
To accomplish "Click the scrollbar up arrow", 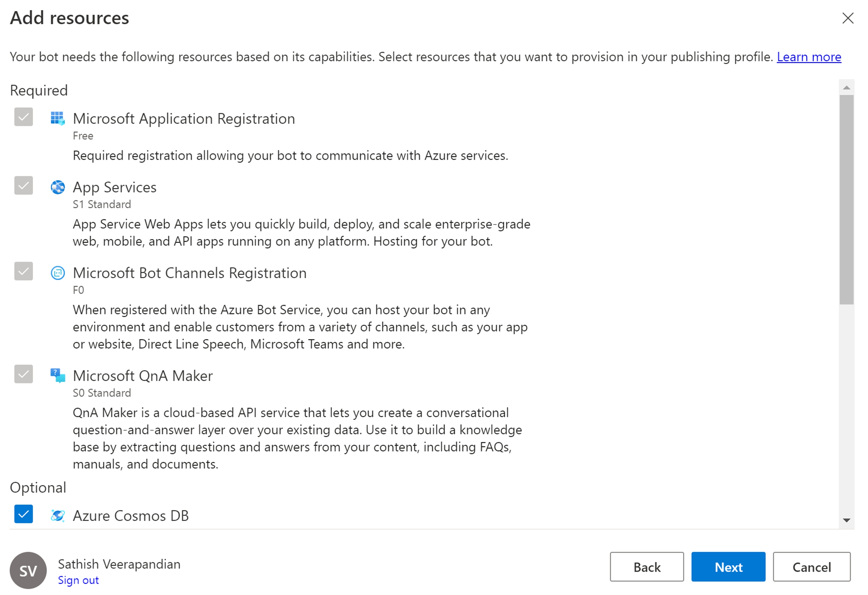I will pyautogui.click(x=846, y=88).
